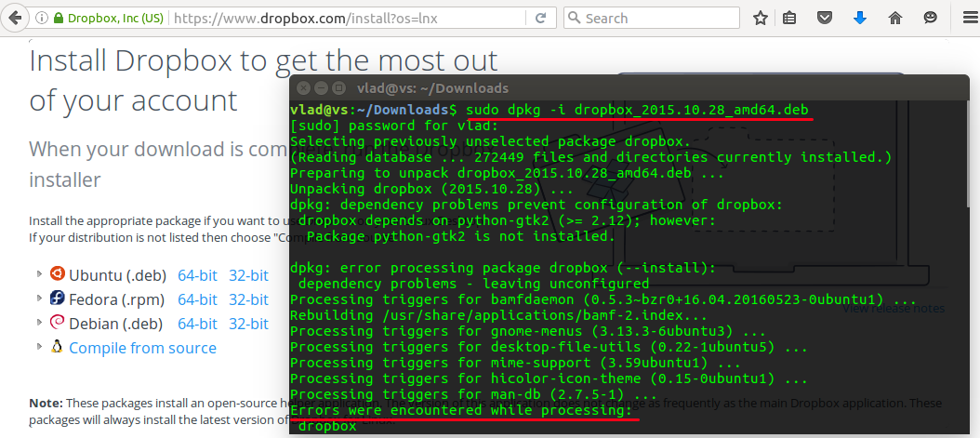This screenshot has width=980, height=438.
Task: Download Fedora 32-bit package
Action: (x=249, y=300)
